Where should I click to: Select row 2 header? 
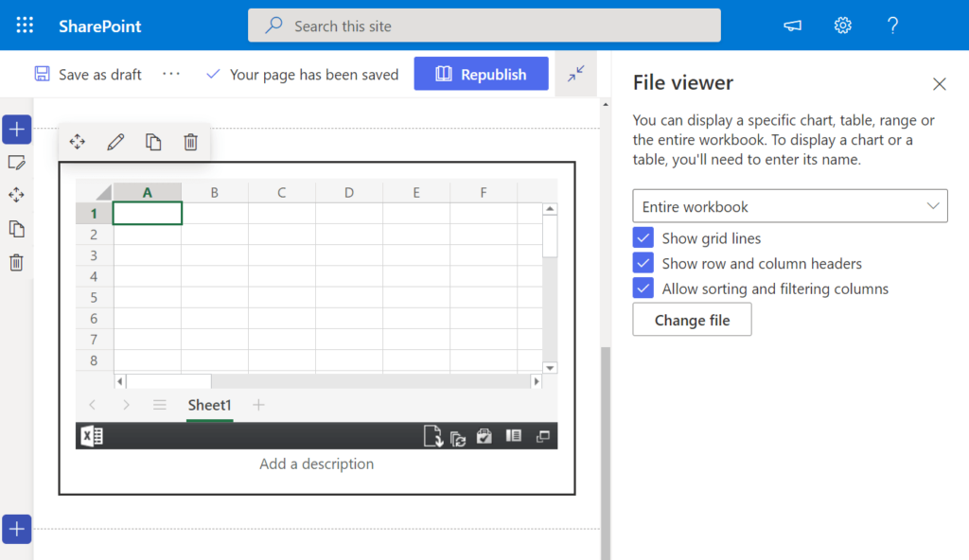(x=94, y=235)
